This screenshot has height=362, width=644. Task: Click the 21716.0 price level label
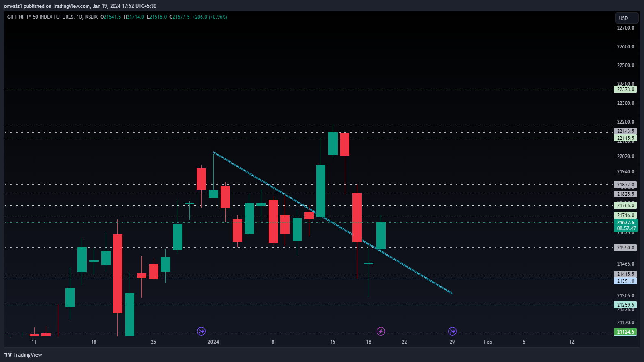click(x=625, y=215)
